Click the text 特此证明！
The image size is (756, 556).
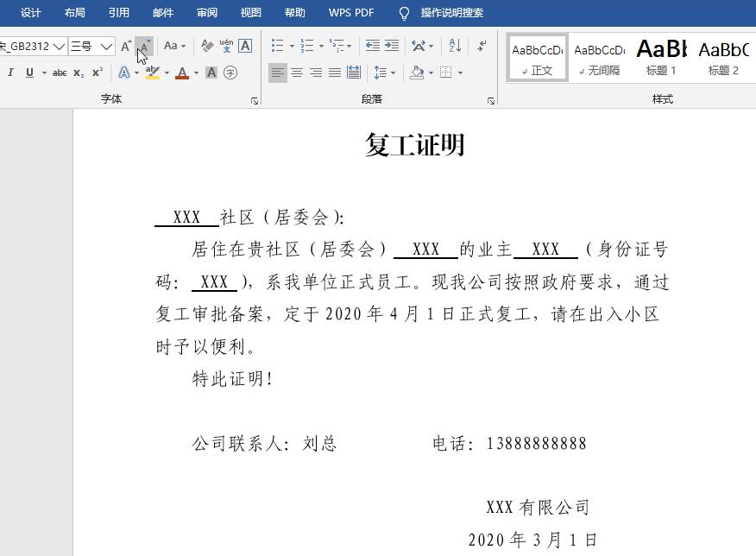click(x=233, y=379)
